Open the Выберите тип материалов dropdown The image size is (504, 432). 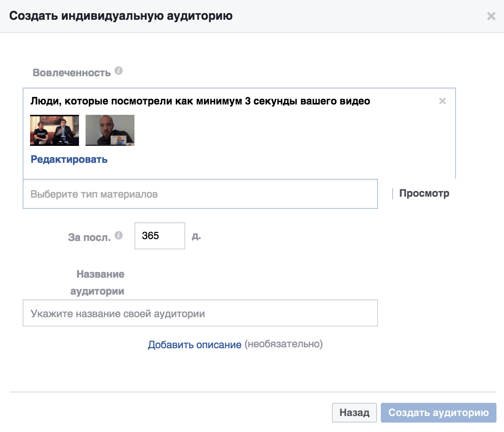tap(200, 194)
